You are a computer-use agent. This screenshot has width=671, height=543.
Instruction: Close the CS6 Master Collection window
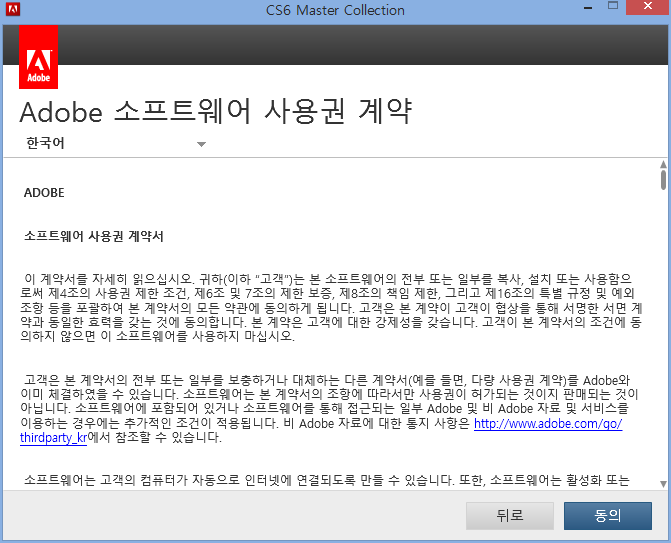(647, 7)
